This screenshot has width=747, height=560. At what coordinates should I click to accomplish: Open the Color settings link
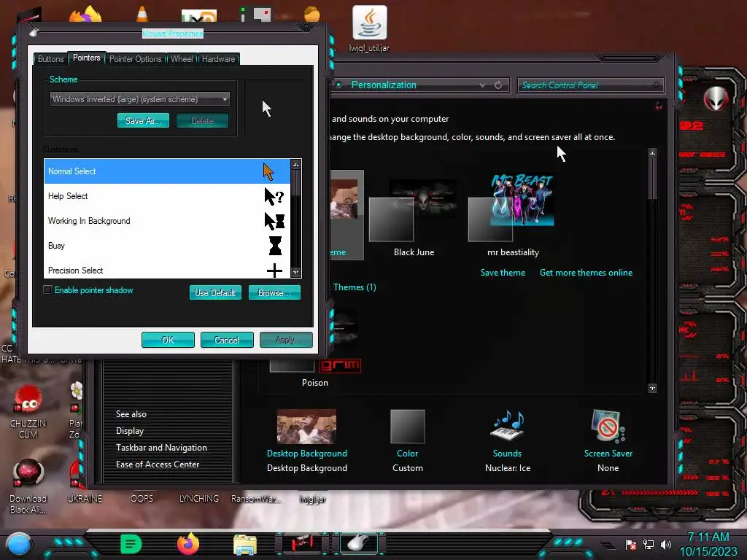pyautogui.click(x=407, y=454)
